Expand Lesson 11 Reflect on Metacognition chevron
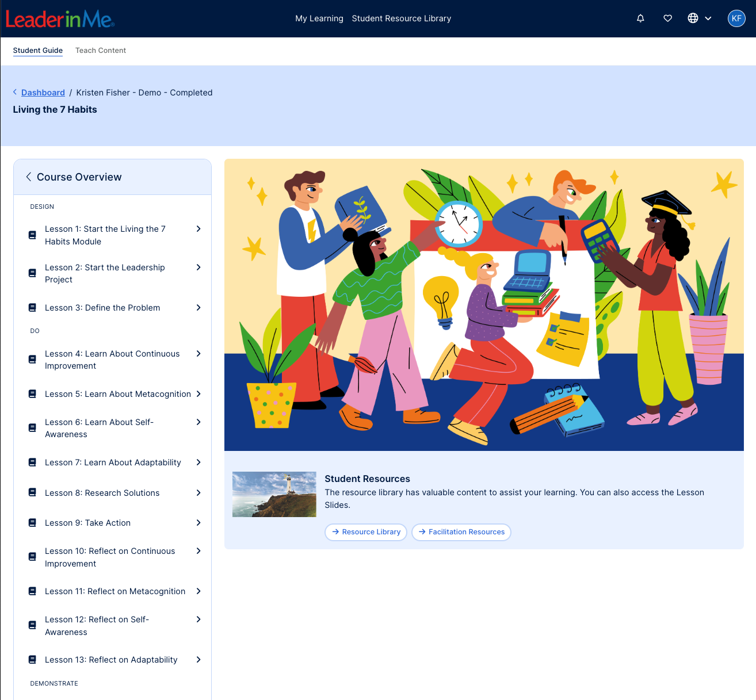 (198, 591)
